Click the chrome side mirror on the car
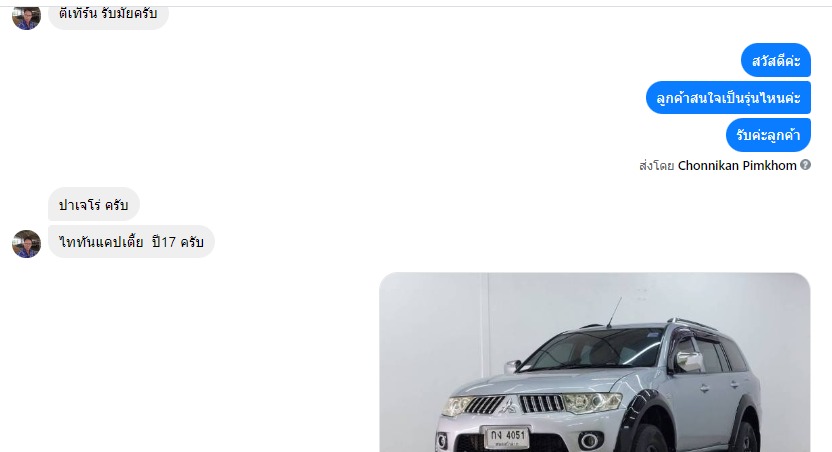 pos(689,362)
